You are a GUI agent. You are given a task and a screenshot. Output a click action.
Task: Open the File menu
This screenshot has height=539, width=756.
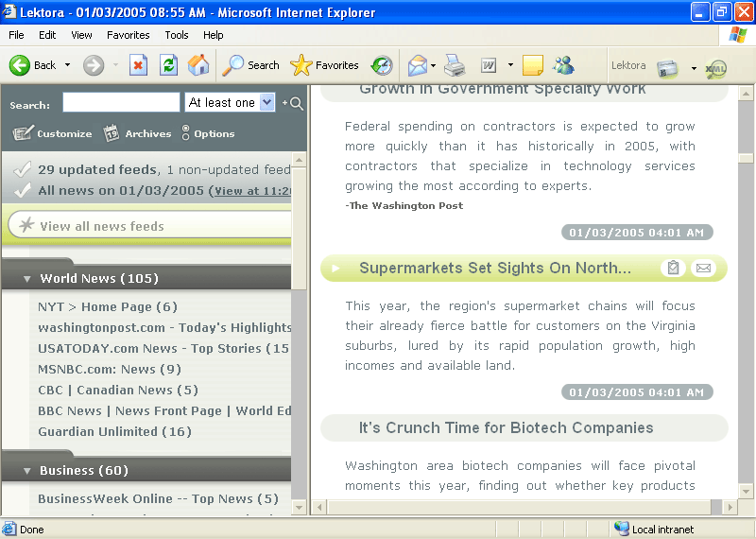pos(16,35)
